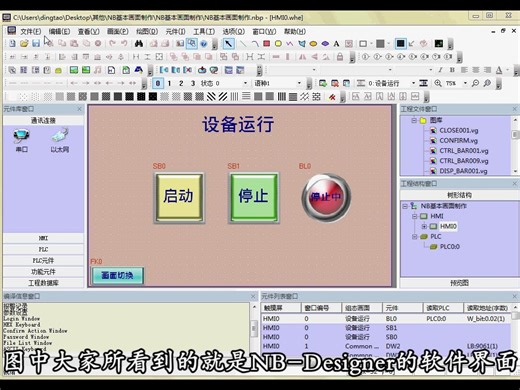This screenshot has width=520, height=390.
Task: Open the 工具(T) menu
Action: (204, 32)
